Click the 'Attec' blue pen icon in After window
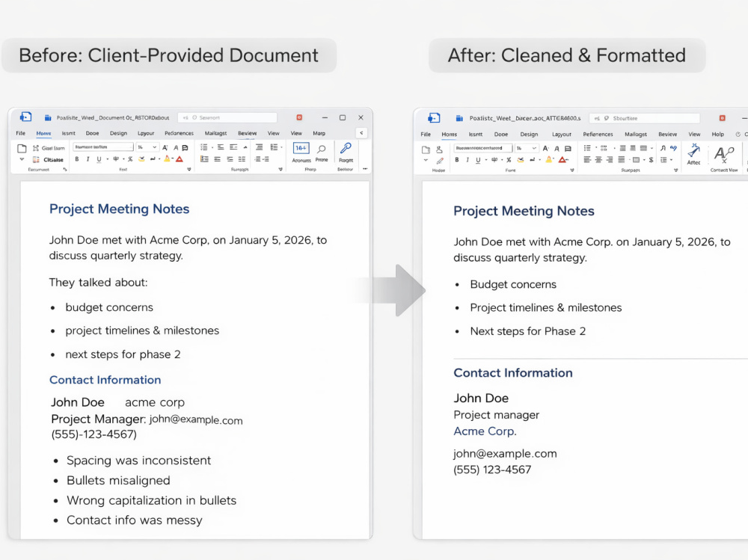Viewport: 748px width, 560px height. point(693,154)
